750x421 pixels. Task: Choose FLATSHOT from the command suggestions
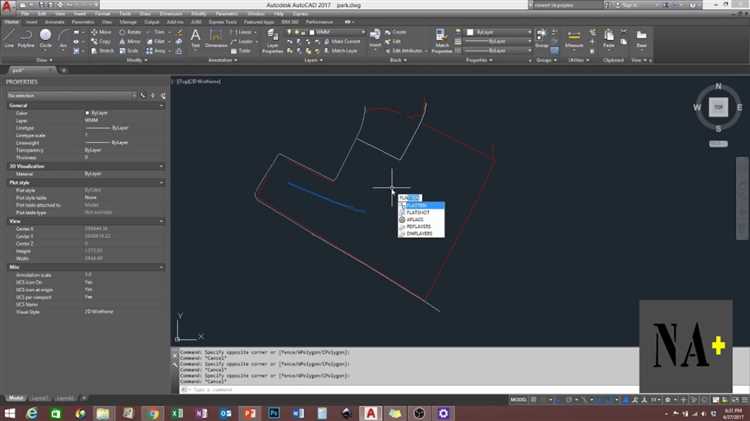tap(421, 212)
